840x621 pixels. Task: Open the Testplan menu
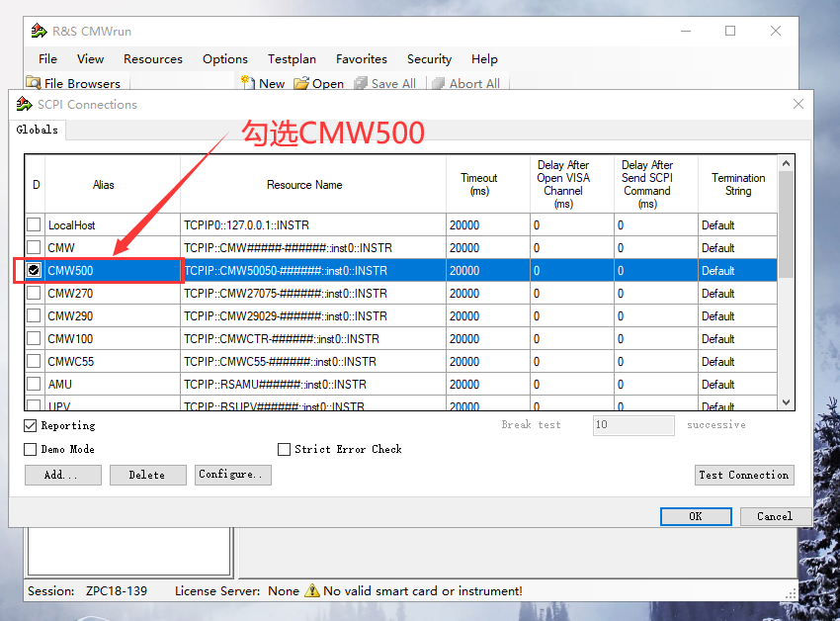point(292,59)
